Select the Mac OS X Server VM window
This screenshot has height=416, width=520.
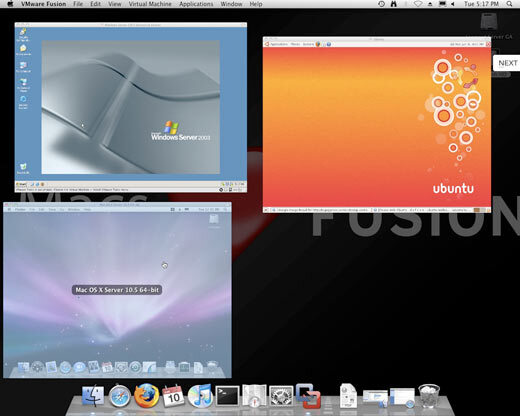(117, 290)
